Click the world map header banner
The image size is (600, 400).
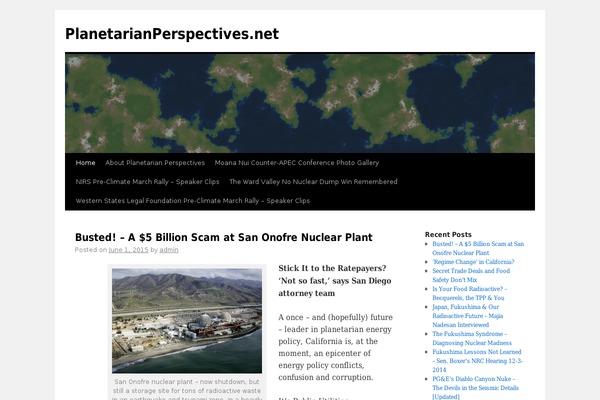300,103
